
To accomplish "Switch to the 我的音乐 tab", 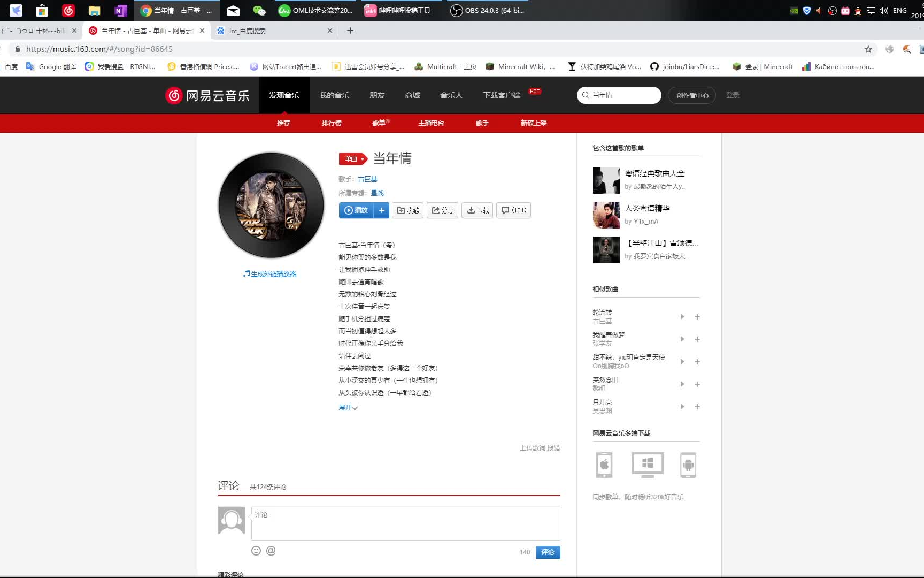I will tap(334, 95).
